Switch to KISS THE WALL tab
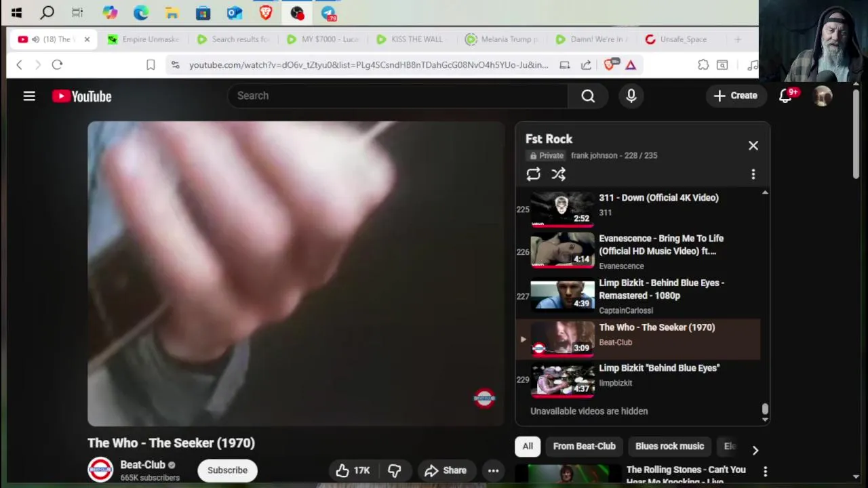 (x=412, y=39)
